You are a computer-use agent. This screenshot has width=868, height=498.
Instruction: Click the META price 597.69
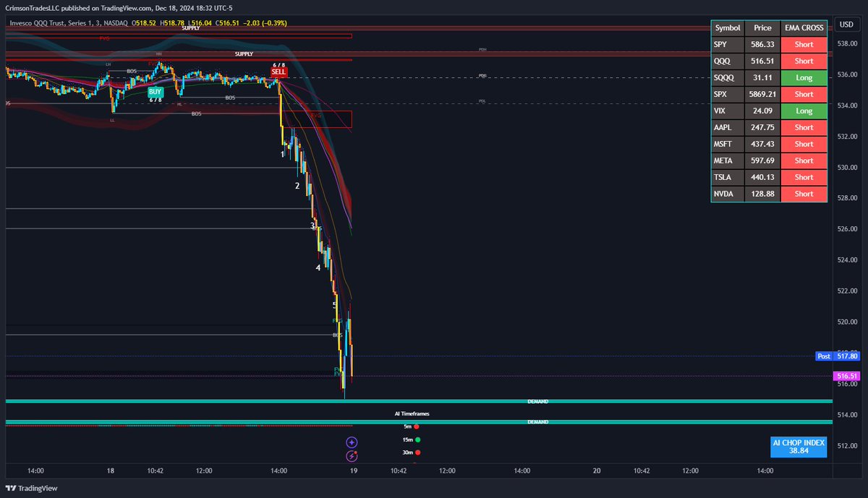coord(762,160)
